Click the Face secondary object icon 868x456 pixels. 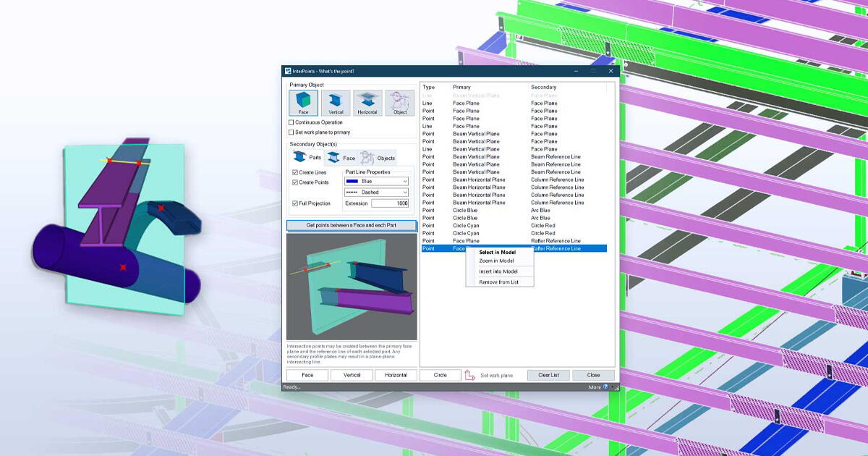tap(333, 158)
